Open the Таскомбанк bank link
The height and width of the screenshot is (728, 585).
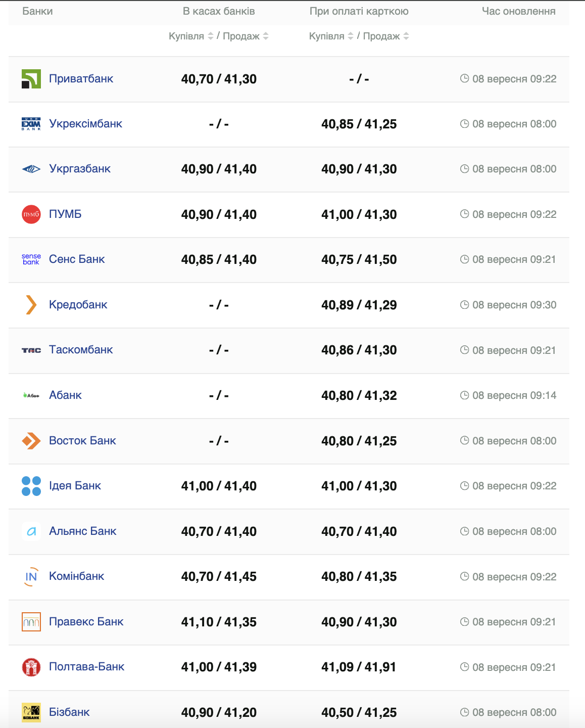81,350
